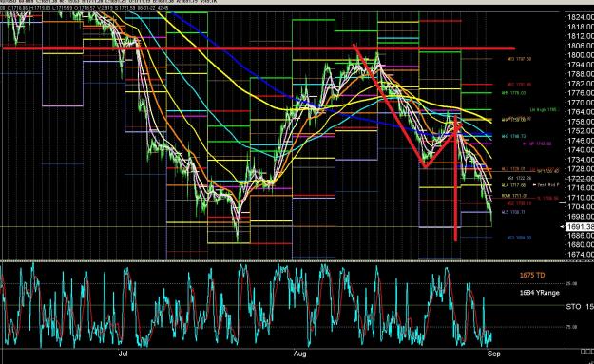Viewport: 594px width, 364px height.
Task: Click the 1740.00 price axis label
Action: point(581,150)
